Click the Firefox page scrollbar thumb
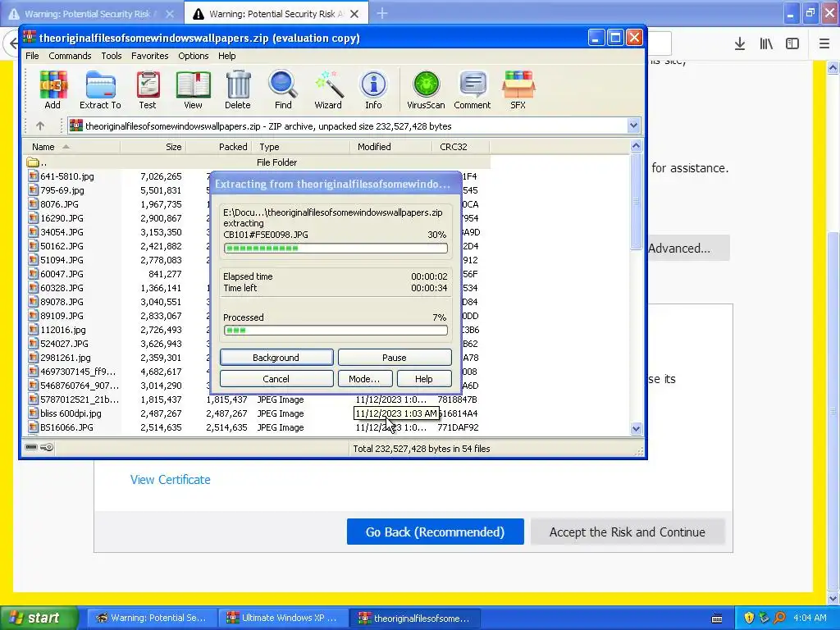 tap(833, 410)
